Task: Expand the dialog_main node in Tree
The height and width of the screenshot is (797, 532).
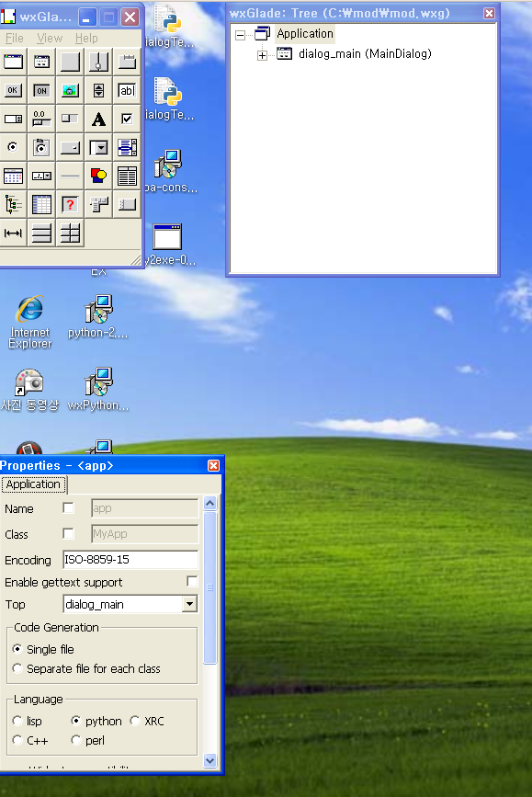Action: point(262,55)
